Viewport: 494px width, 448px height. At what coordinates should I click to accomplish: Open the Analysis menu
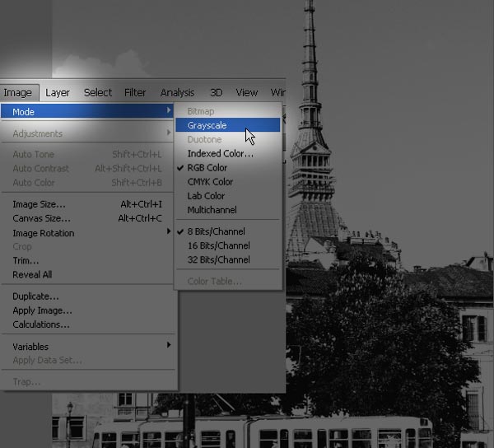click(x=177, y=92)
